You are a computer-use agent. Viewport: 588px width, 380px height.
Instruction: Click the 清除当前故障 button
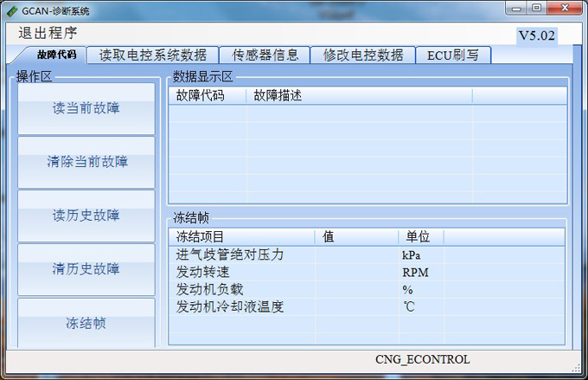click(x=86, y=162)
